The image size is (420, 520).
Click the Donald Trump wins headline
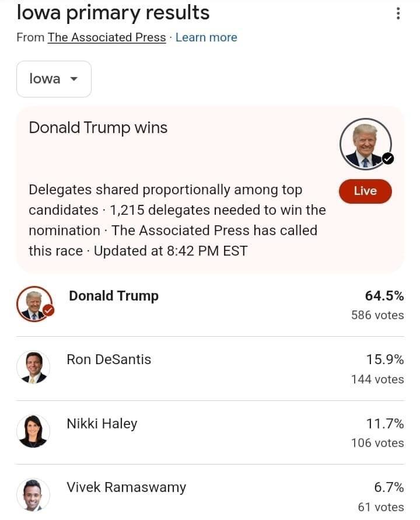tap(98, 128)
